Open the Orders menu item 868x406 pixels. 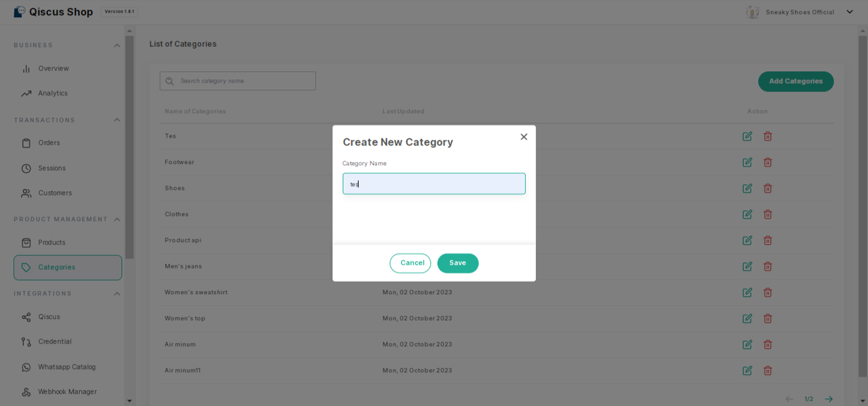point(49,143)
